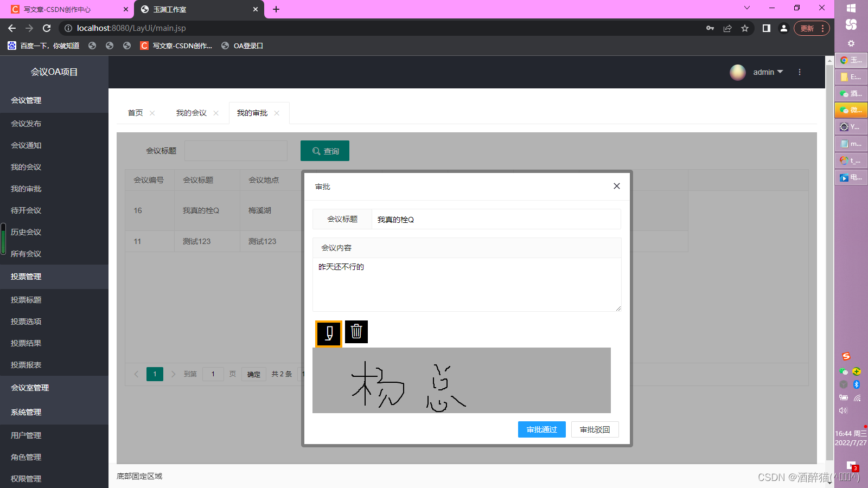Collapse the 系统管理 sidebar group

[54, 412]
